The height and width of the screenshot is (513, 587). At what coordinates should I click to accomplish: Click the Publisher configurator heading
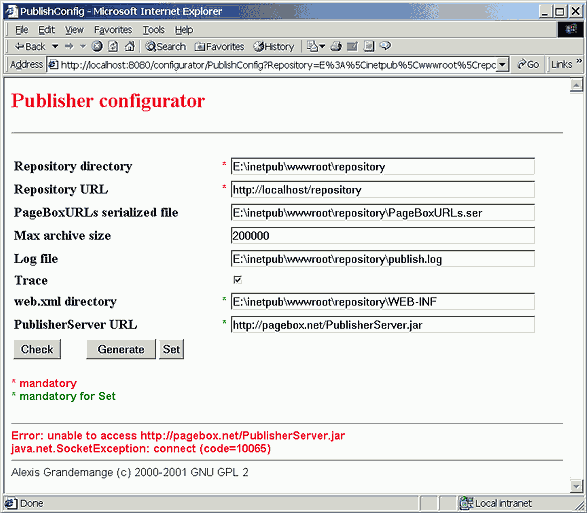click(108, 101)
